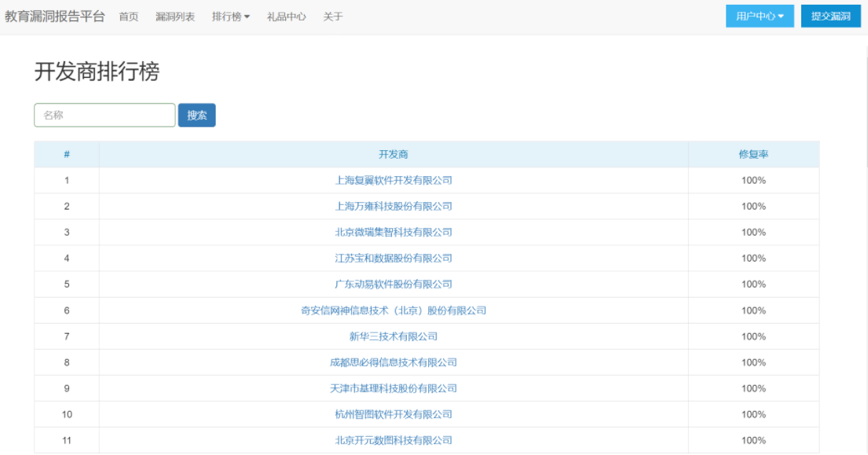868x455 pixels.
Task: Open the 教育漏洞报告平台 home brand link
Action: 55,17
